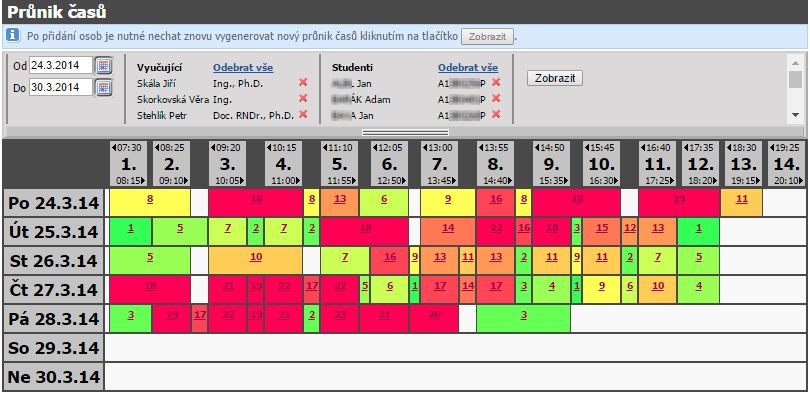The height and width of the screenshot is (394, 810).
Task: Click the 1 link in Tuesday's first green cell
Action: click(131, 228)
